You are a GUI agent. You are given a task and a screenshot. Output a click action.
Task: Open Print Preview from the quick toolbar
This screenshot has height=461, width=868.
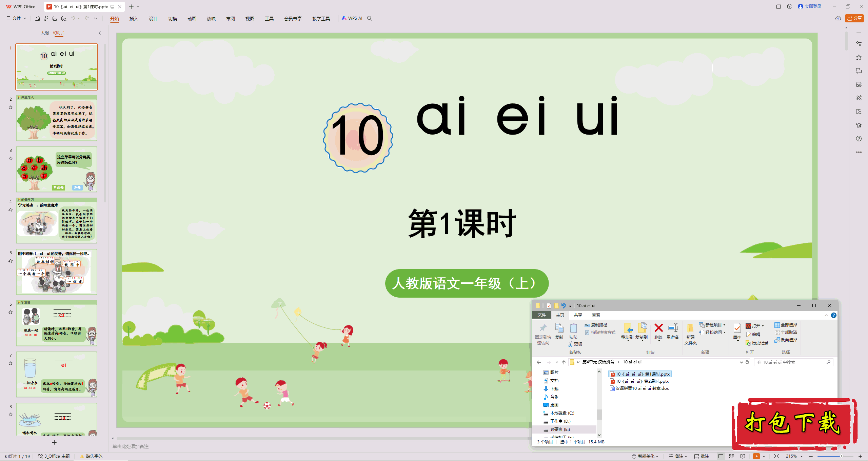coord(64,18)
